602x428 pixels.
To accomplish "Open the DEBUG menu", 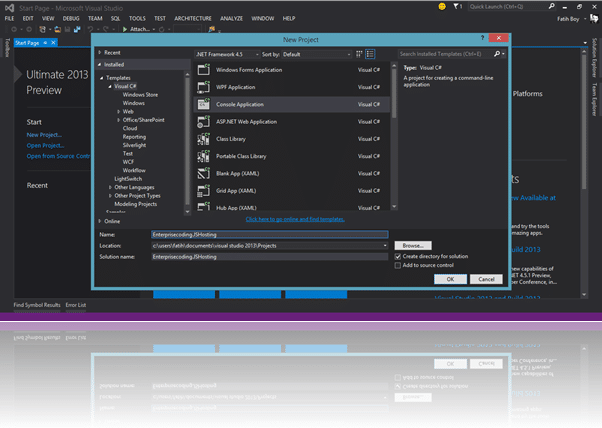I will click(71, 18).
